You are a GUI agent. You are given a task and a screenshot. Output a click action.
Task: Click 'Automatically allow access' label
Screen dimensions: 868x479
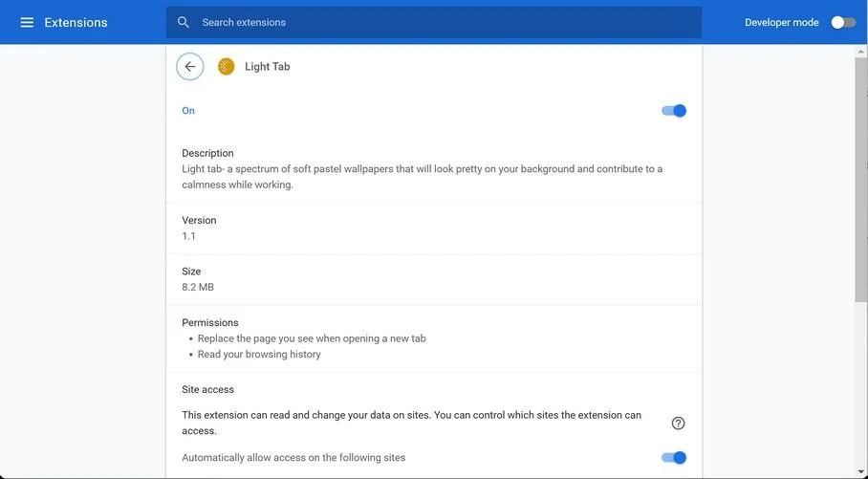pyautogui.click(x=293, y=457)
